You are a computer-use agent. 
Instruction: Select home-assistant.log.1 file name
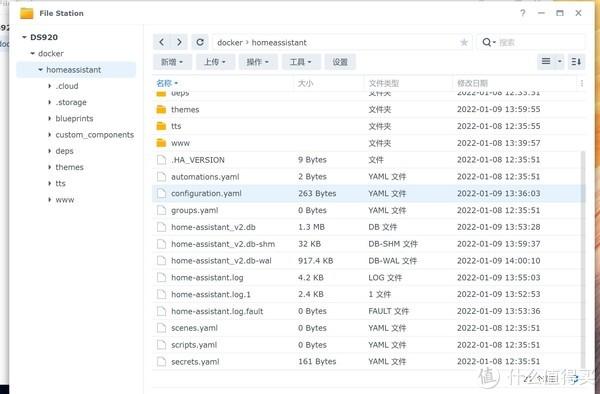coord(211,295)
